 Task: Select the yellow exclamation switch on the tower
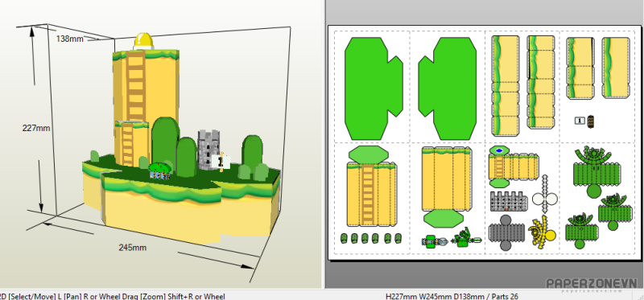click(143, 40)
